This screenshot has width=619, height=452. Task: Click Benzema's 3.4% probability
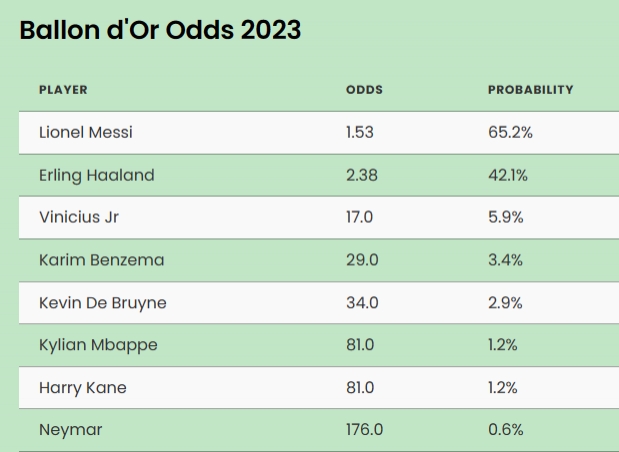[506, 260]
